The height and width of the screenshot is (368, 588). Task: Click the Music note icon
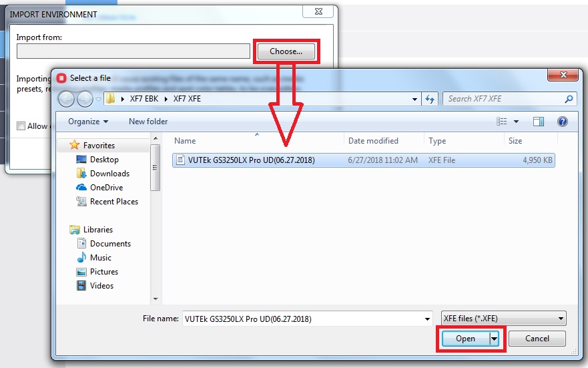point(81,257)
